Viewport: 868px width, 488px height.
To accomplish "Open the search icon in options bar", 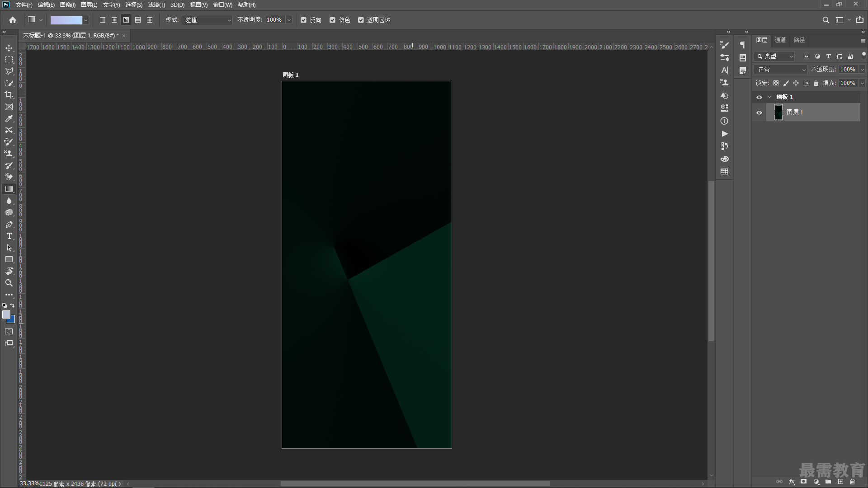I will [x=826, y=20].
